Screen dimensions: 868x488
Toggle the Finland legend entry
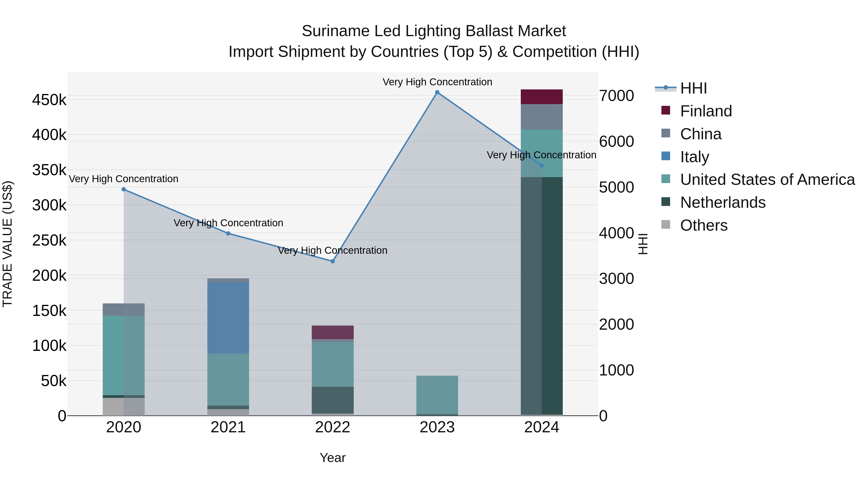697,111
